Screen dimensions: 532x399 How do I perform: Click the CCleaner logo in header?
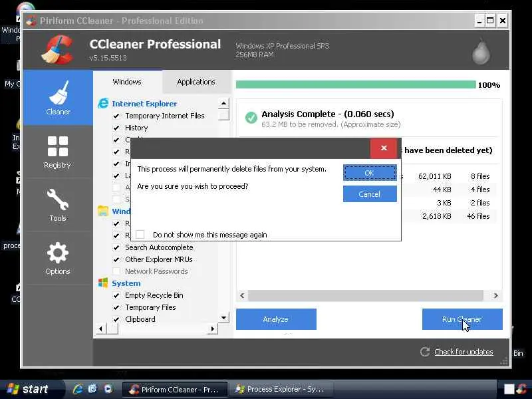pyautogui.click(x=57, y=49)
